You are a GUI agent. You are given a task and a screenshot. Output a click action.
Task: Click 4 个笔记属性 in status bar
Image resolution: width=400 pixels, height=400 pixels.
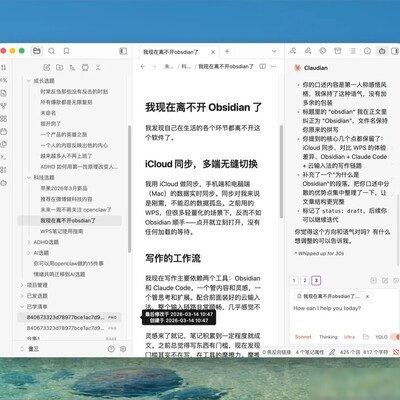point(310,352)
